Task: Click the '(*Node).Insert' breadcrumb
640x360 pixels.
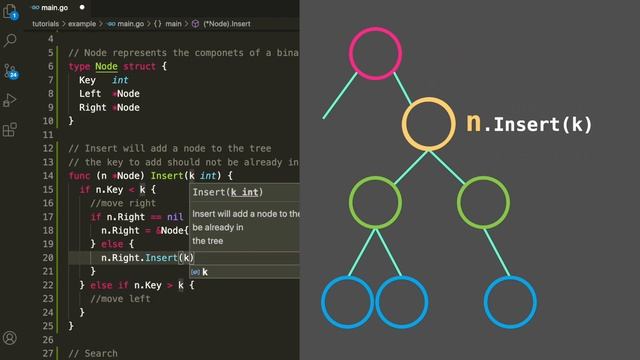Action: point(227,24)
